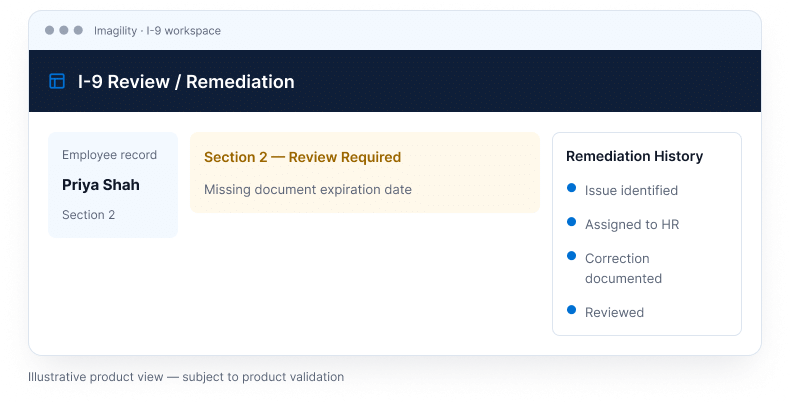The height and width of the screenshot is (402, 790).
Task: Click "Section 2" under Priya Shah
Action: click(x=89, y=215)
